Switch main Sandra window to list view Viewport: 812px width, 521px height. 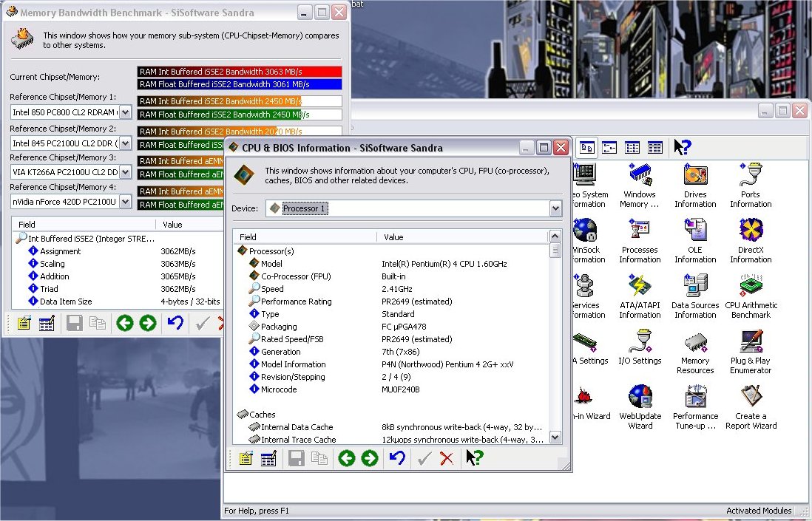point(632,148)
